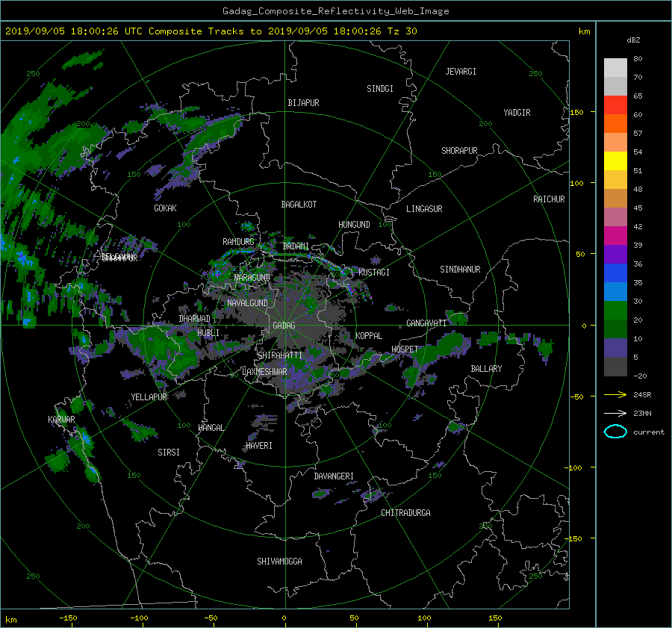
Task: Click the GANGAVATI label
Action: (x=426, y=323)
